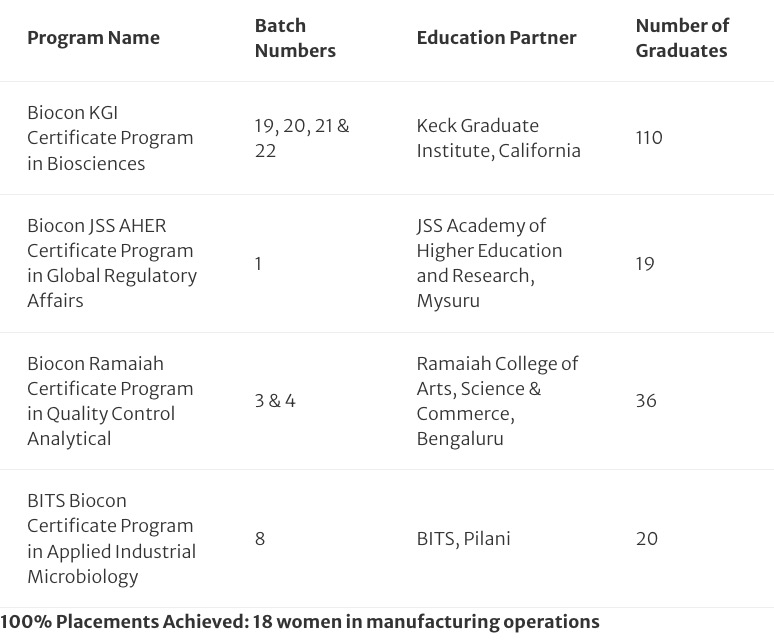
Task: Click batch numbers 19, 20, 21 & 22
Action: 302,138
